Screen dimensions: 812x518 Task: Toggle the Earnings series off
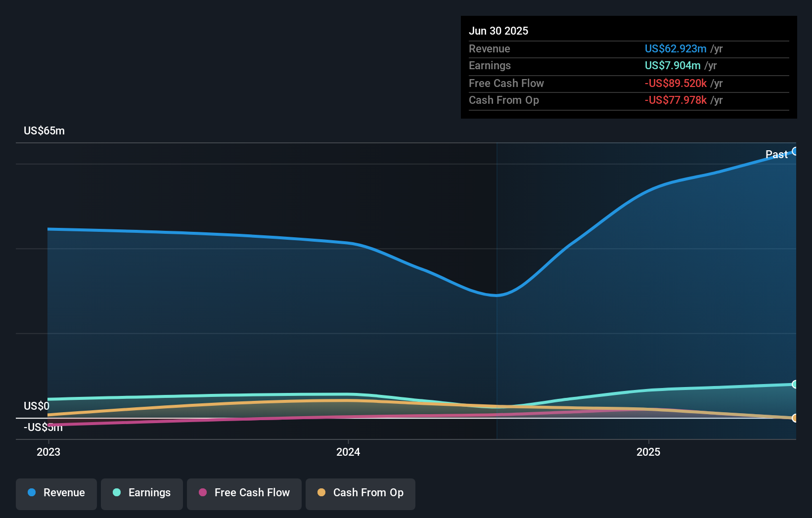141,493
